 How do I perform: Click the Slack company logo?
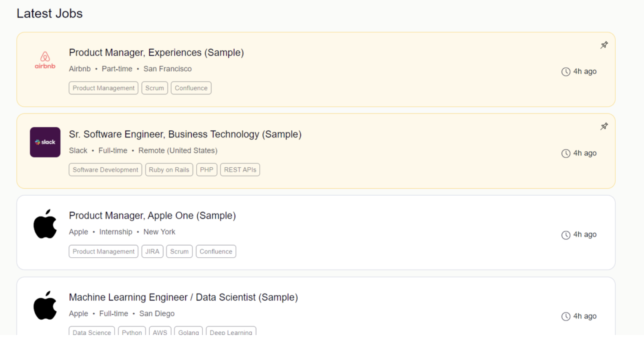coord(45,142)
